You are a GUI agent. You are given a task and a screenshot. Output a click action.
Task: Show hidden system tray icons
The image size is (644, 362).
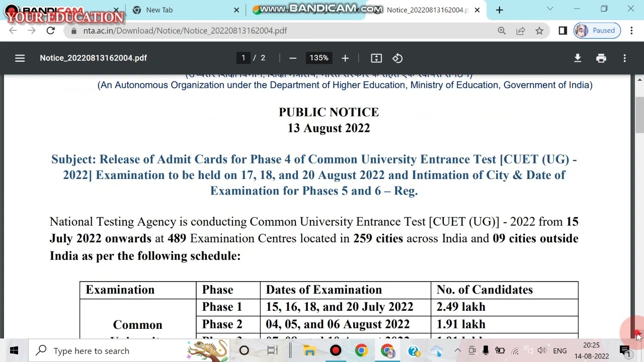pos(457,350)
